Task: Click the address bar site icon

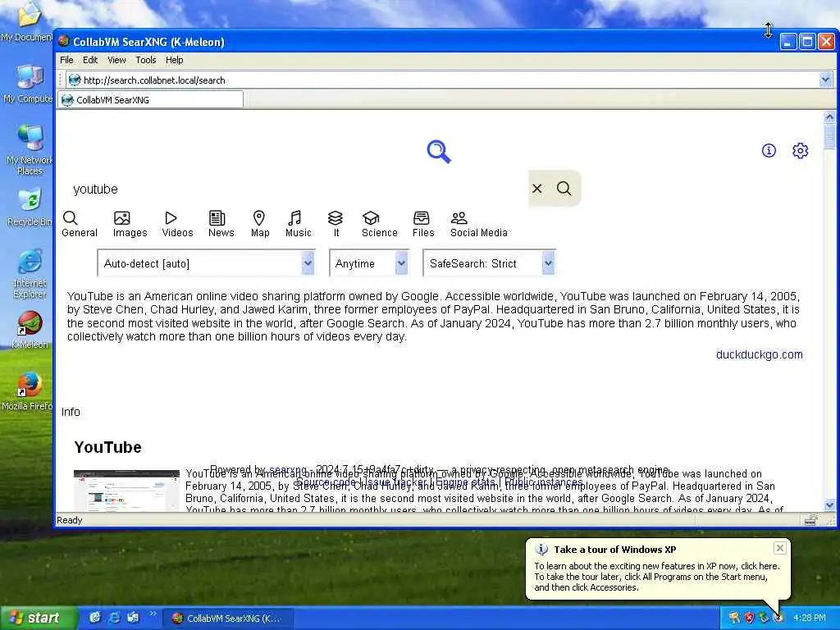Action: click(75, 80)
